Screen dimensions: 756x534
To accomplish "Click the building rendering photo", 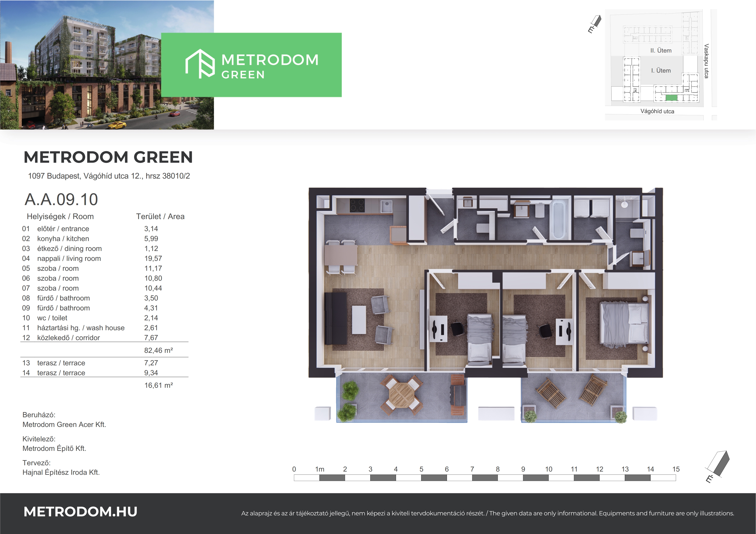I will click(x=107, y=65).
